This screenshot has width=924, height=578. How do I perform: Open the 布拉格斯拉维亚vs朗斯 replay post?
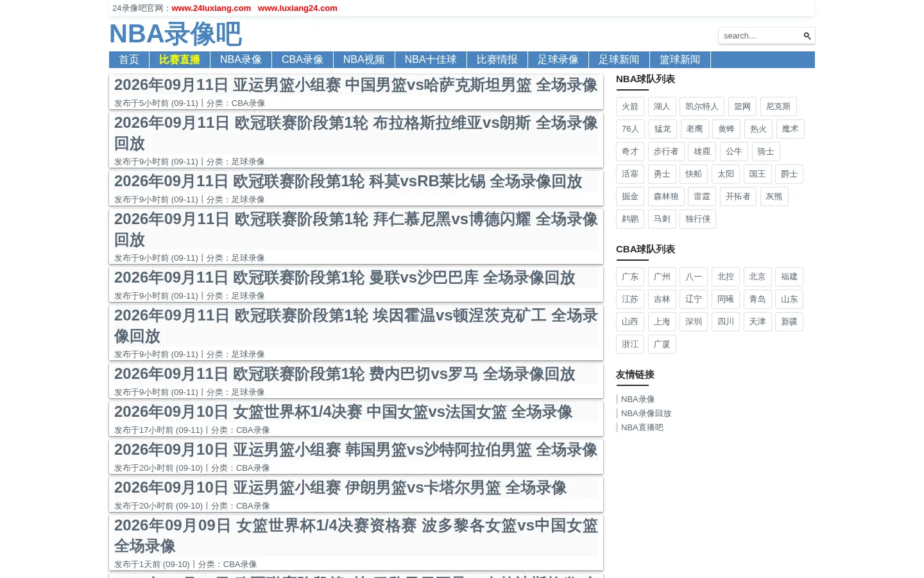355,133
